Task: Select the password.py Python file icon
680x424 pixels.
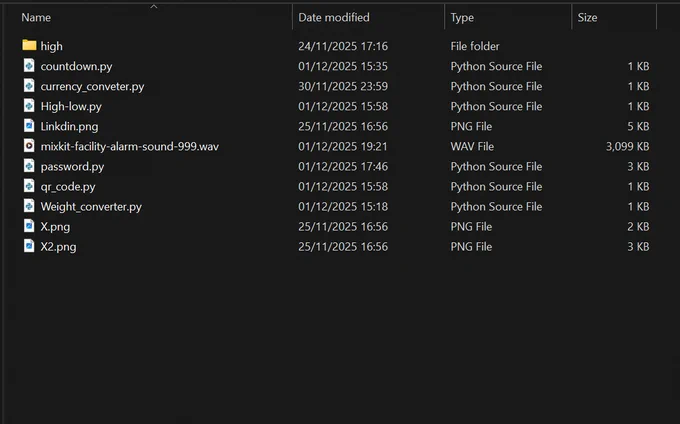Action: (x=29, y=166)
